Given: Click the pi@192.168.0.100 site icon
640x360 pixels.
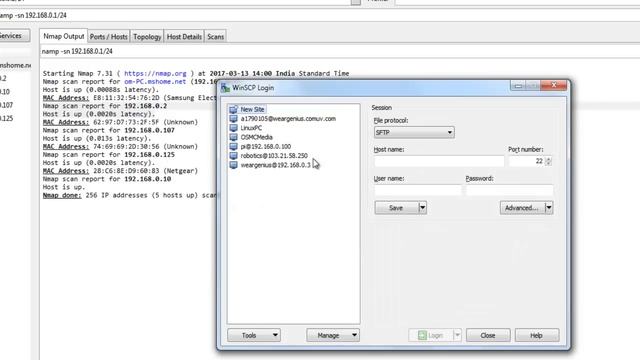Looking at the screenshot, I should click(x=233, y=147).
